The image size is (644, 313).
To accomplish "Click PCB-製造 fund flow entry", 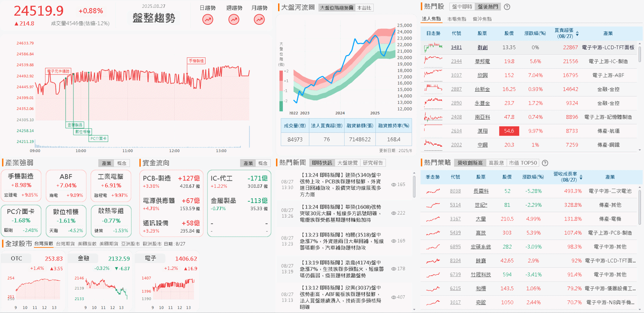I will (171, 182).
